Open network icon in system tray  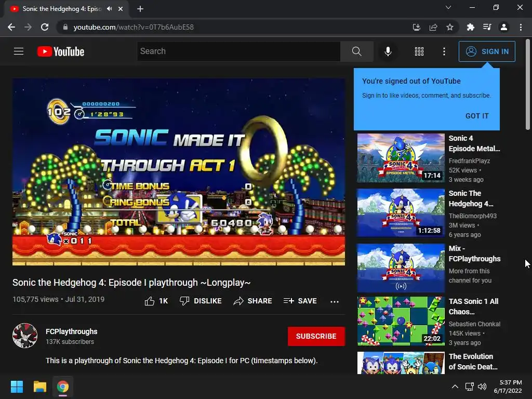click(x=469, y=387)
